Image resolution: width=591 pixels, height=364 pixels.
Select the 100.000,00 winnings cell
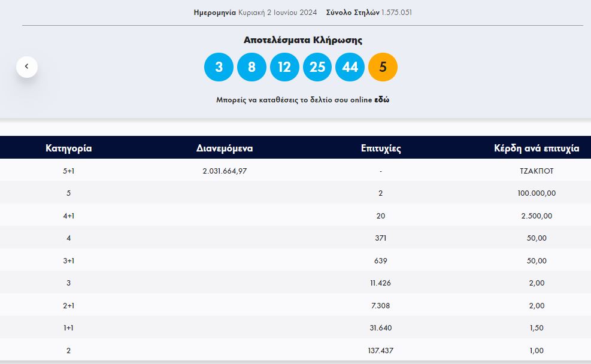pyautogui.click(x=536, y=193)
